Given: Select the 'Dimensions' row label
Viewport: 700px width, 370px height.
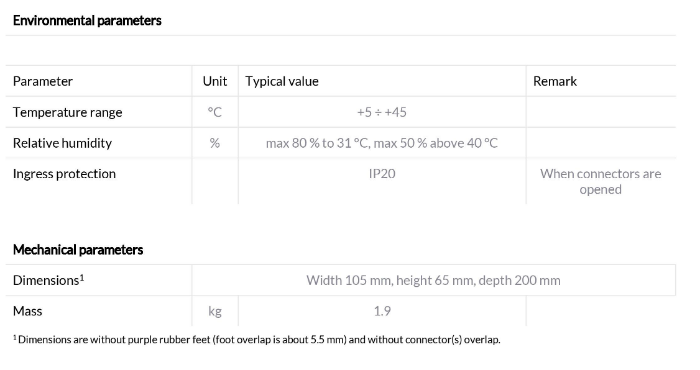Looking at the screenshot, I should click(49, 280).
